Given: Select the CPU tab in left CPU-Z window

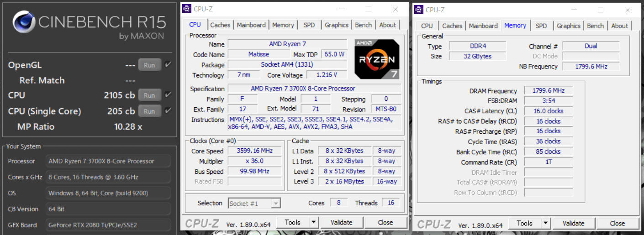Looking at the screenshot, I should click(x=195, y=25).
